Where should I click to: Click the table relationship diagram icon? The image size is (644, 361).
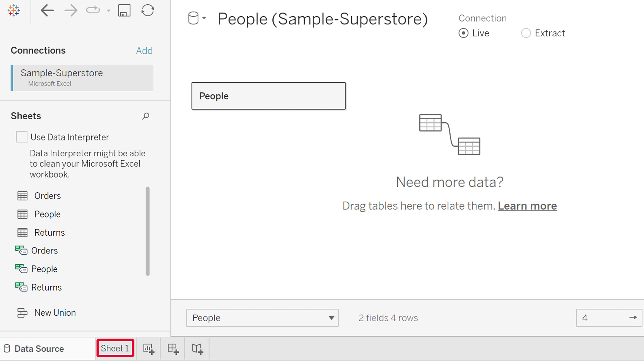[450, 134]
